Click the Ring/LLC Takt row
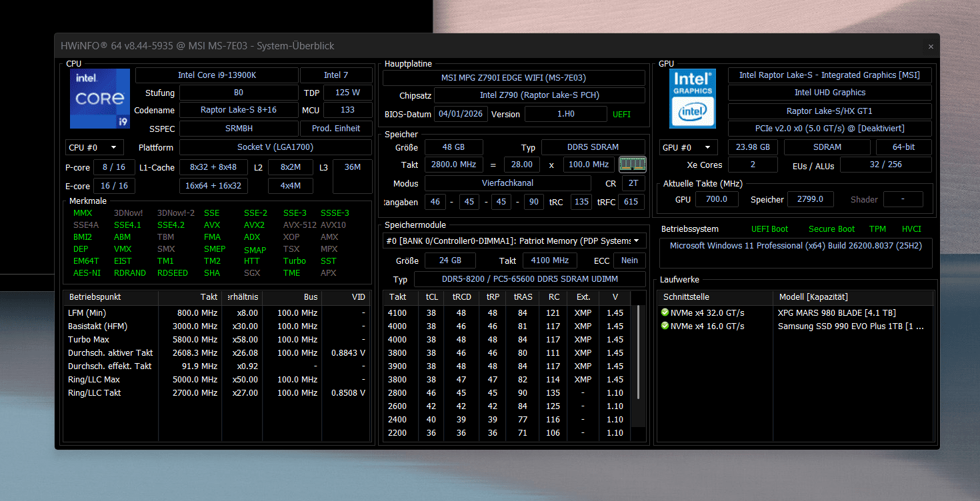 (217, 392)
